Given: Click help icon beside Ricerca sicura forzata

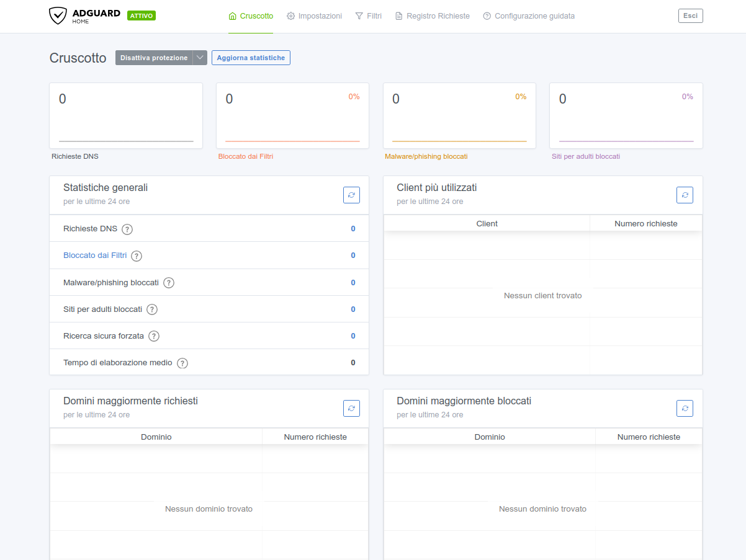Looking at the screenshot, I should pyautogui.click(x=154, y=336).
